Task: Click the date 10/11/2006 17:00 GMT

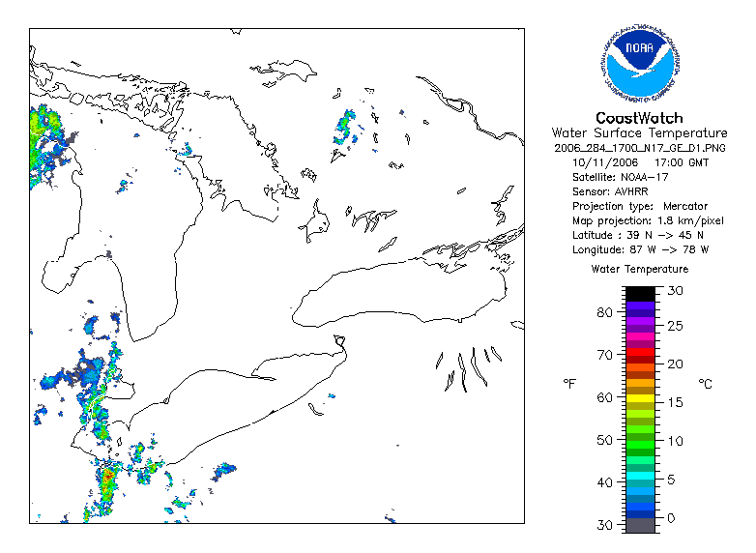Action: click(x=640, y=162)
